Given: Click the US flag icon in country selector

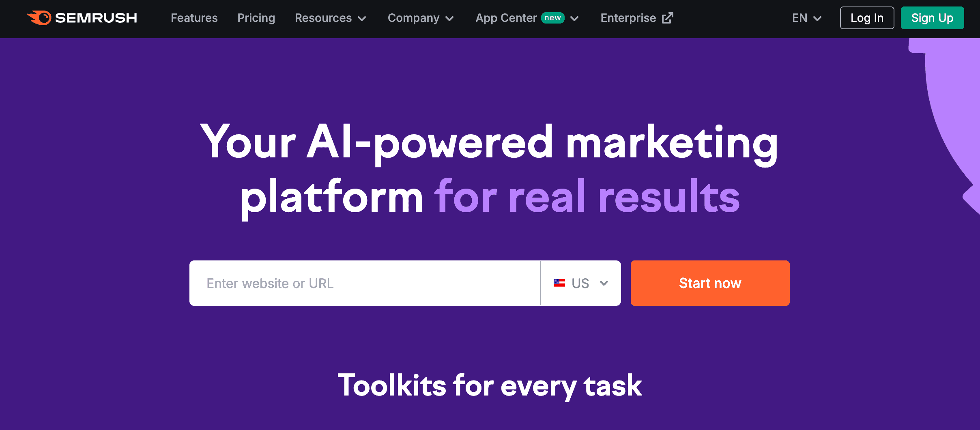Looking at the screenshot, I should pyautogui.click(x=559, y=283).
